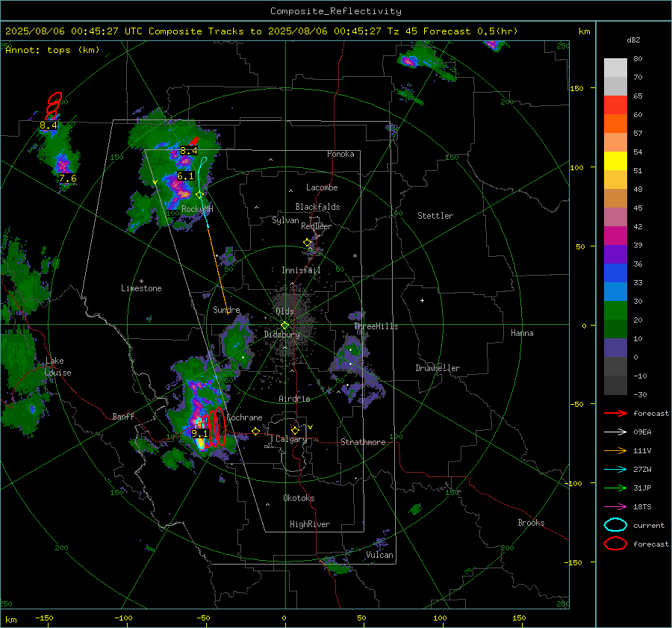The height and width of the screenshot is (628, 672).
Task: Click the Hanna label
Action: click(522, 333)
